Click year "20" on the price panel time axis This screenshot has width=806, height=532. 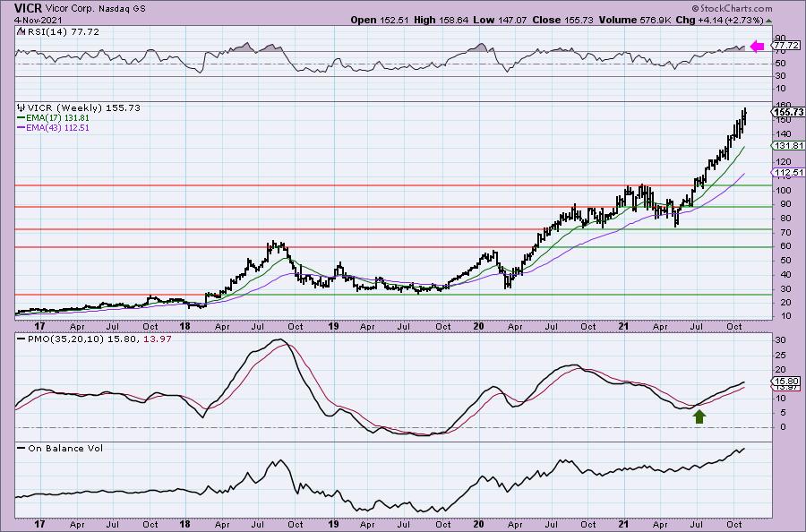coord(478,326)
